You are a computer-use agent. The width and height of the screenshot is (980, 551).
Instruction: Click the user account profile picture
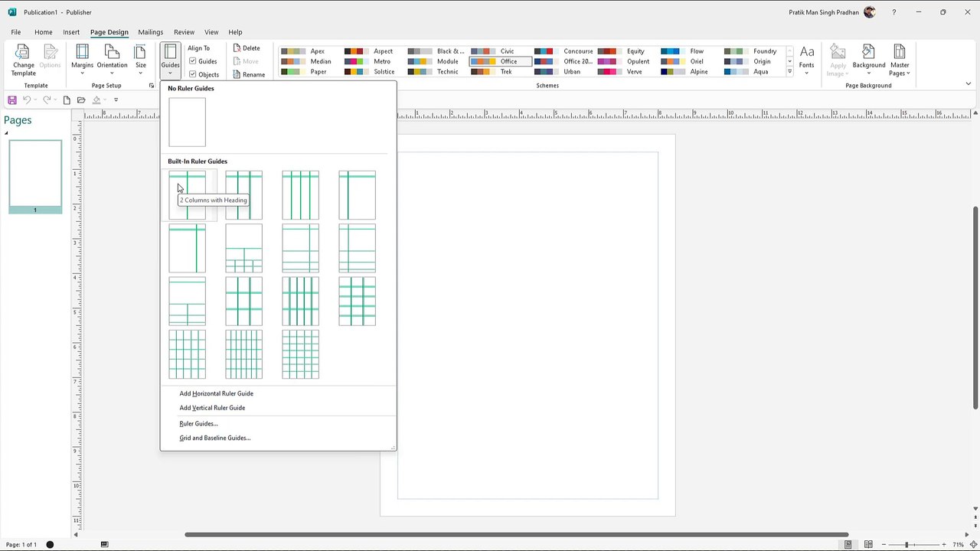coord(869,12)
